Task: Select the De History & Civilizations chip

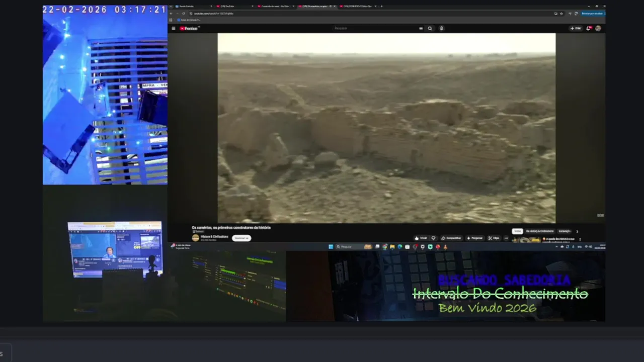Action: [x=540, y=231]
